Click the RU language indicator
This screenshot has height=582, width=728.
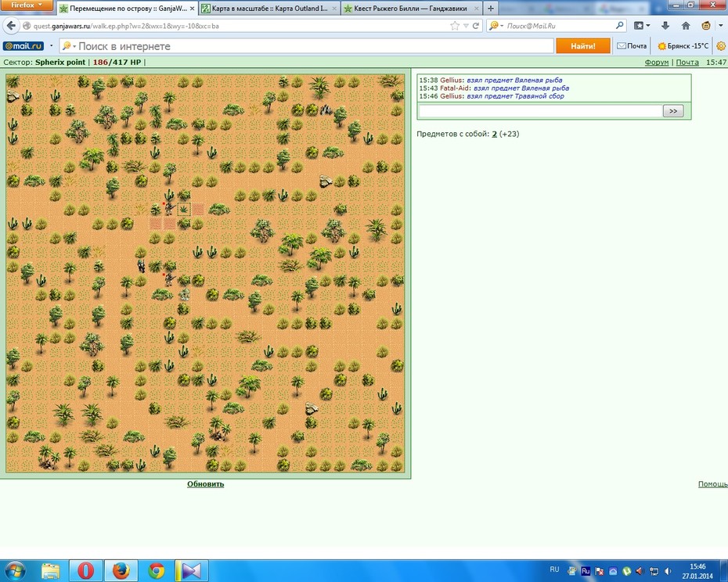pyautogui.click(x=554, y=569)
